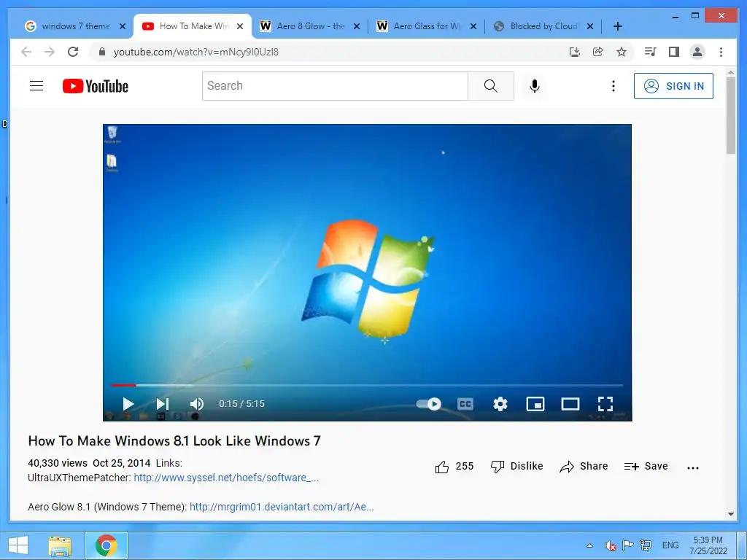Open more actions ellipsis below video

click(x=693, y=467)
